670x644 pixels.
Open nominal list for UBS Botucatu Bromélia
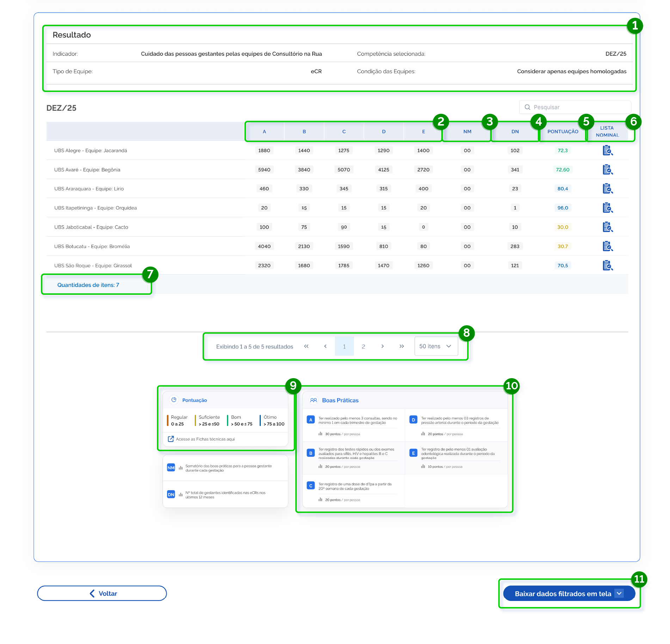tap(607, 246)
